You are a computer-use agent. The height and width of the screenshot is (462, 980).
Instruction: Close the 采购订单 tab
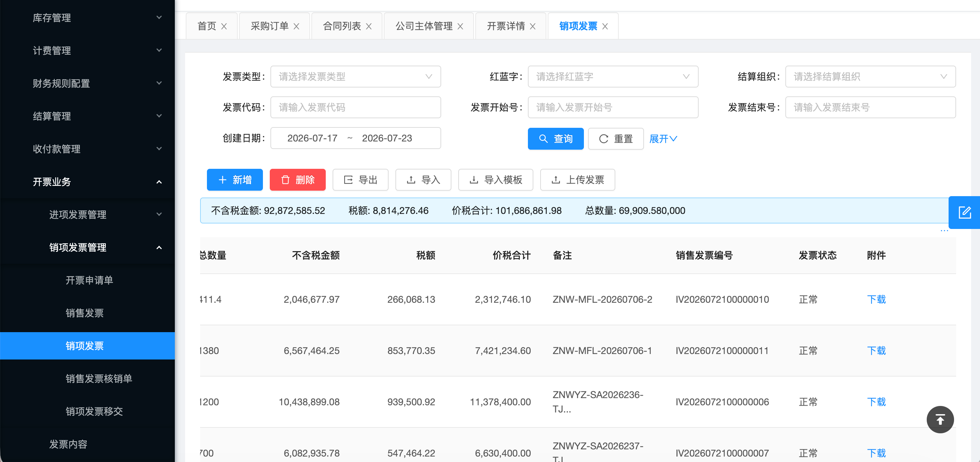tap(296, 26)
